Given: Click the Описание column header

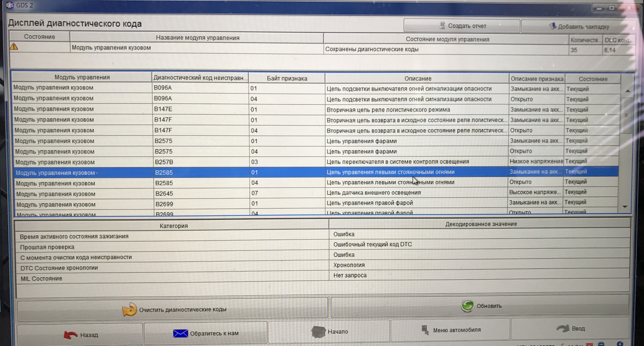Looking at the screenshot, I should tap(418, 79).
